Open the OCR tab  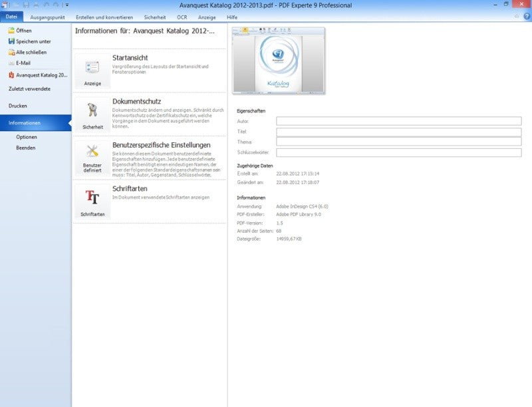click(182, 17)
